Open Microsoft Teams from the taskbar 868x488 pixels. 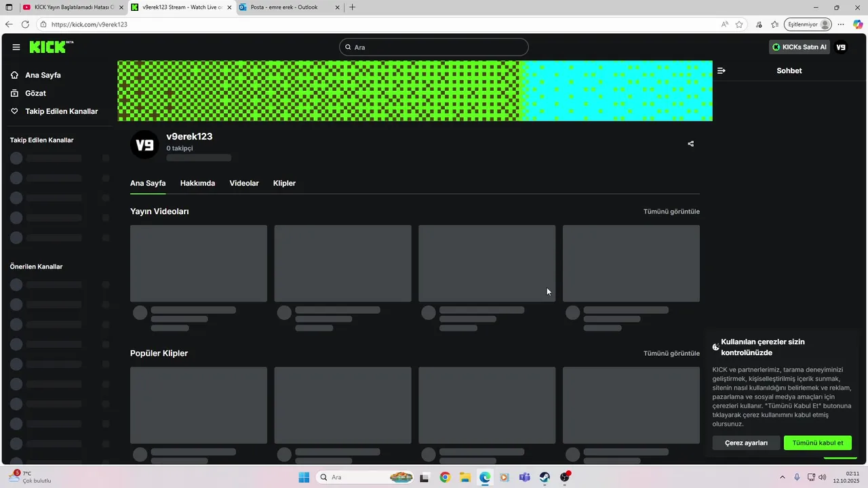(x=524, y=477)
